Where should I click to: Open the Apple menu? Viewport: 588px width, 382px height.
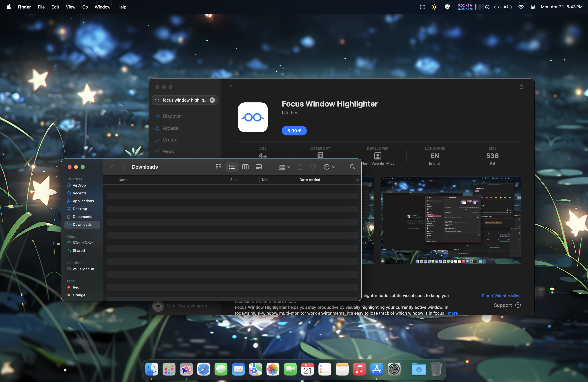pyautogui.click(x=9, y=7)
